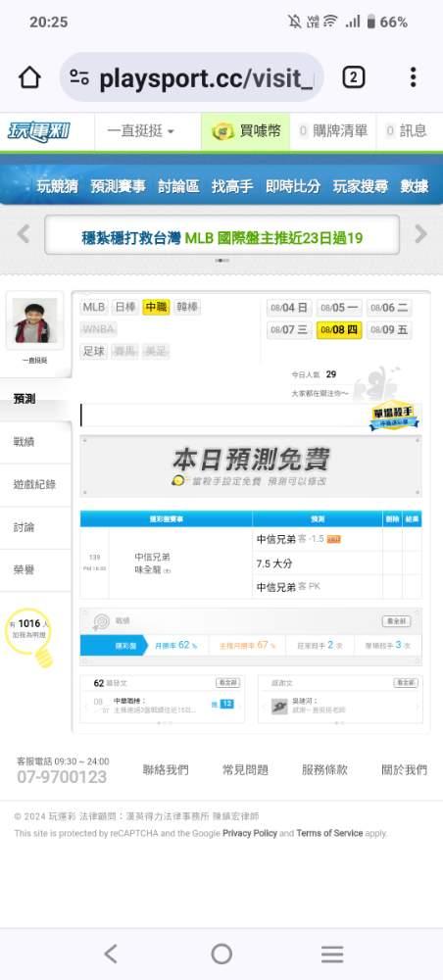Screen dimensions: 443x980
Task: Select the 08/09 五 date
Action: tap(389, 329)
